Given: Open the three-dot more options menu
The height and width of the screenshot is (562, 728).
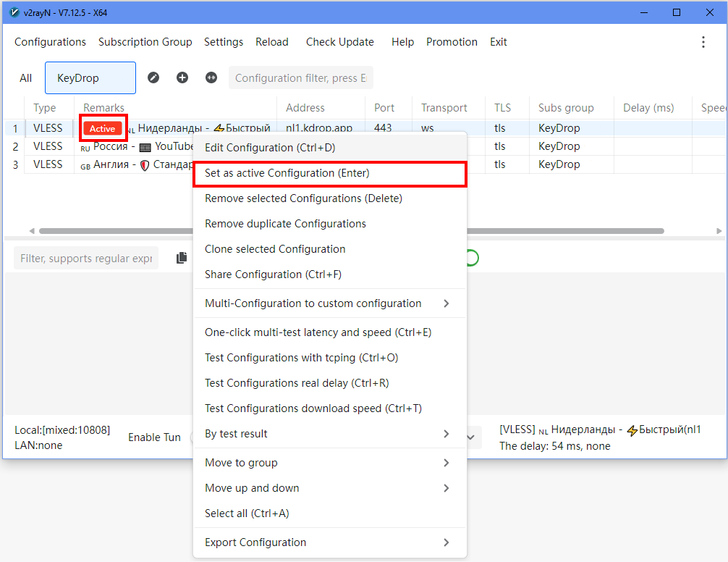Looking at the screenshot, I should pyautogui.click(x=703, y=42).
